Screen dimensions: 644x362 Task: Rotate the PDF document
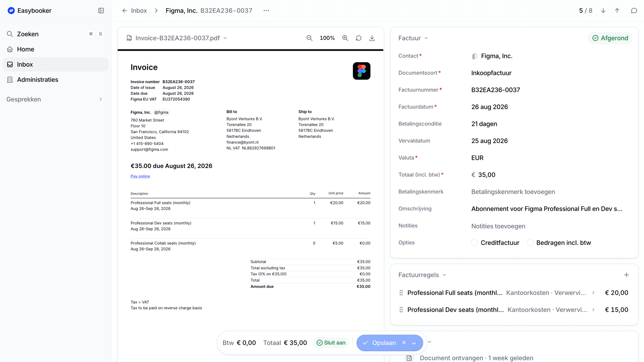coord(359,38)
